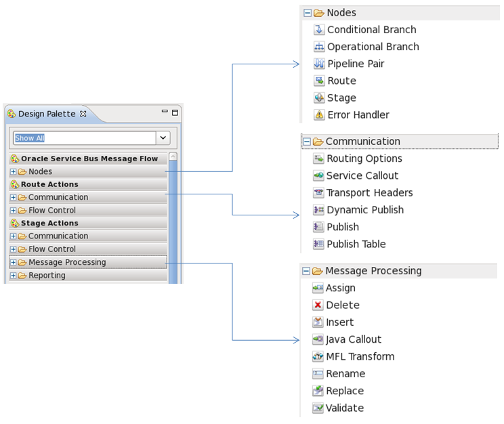The width and height of the screenshot is (504, 424).
Task: Choose the Publish Table icon
Action: click(x=318, y=244)
